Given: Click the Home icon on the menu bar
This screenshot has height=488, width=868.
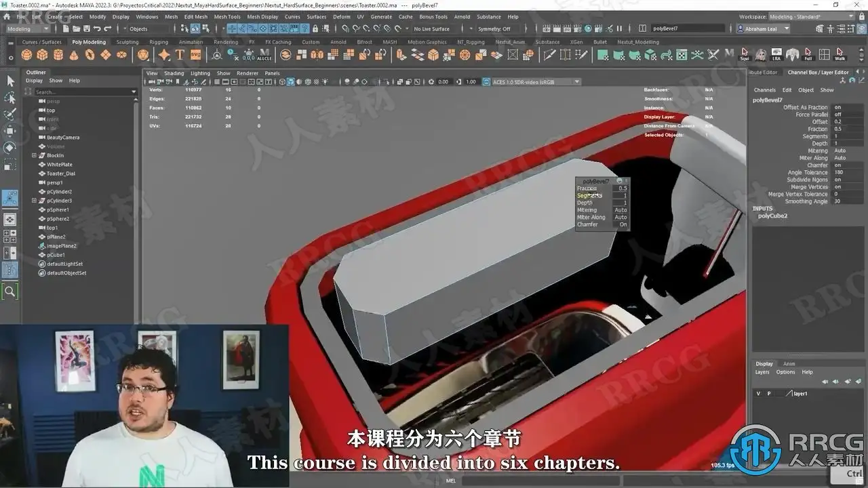Looking at the screenshot, I should (x=6, y=16).
